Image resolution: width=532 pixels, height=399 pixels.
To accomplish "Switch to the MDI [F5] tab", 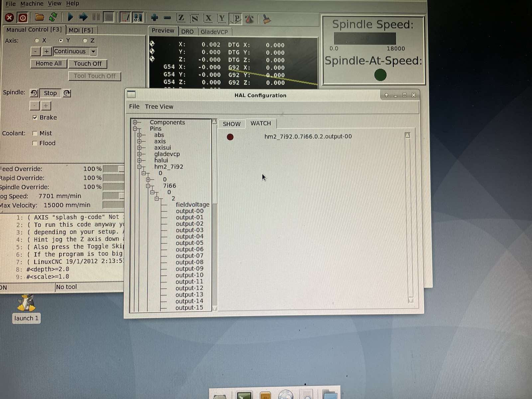I will (x=81, y=30).
